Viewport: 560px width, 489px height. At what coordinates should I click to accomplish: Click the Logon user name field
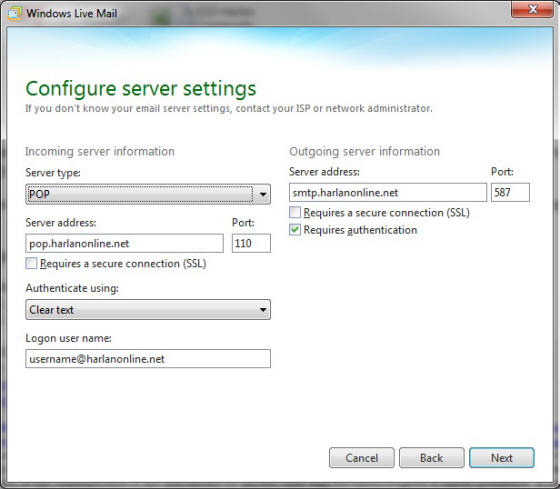pyautogui.click(x=148, y=359)
